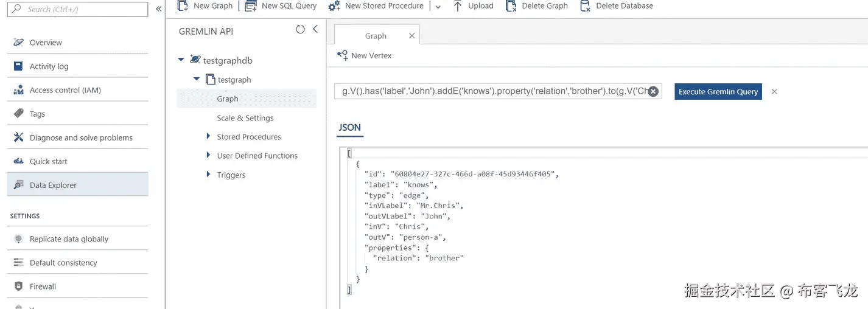Screen dimensions: 868x309
Task: Click the New SQL Query icon
Action: pos(251,6)
